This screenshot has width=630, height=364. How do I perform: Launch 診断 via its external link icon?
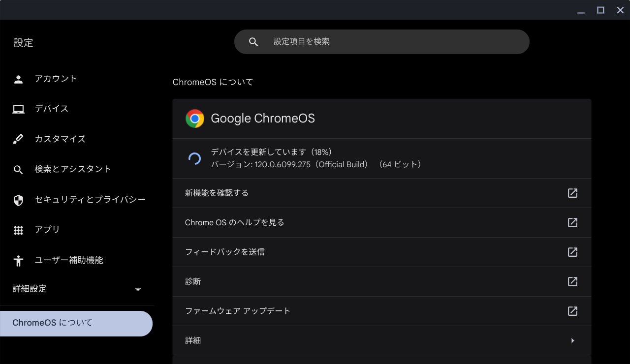click(572, 281)
